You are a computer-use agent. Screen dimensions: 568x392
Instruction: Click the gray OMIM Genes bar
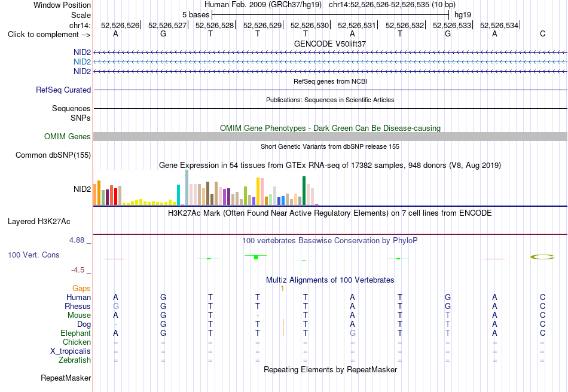pyautogui.click(x=330, y=136)
